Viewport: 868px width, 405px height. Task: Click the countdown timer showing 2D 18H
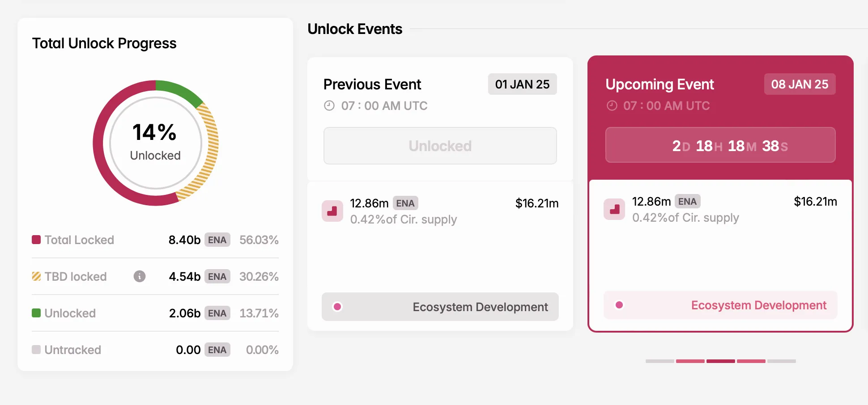(720, 145)
